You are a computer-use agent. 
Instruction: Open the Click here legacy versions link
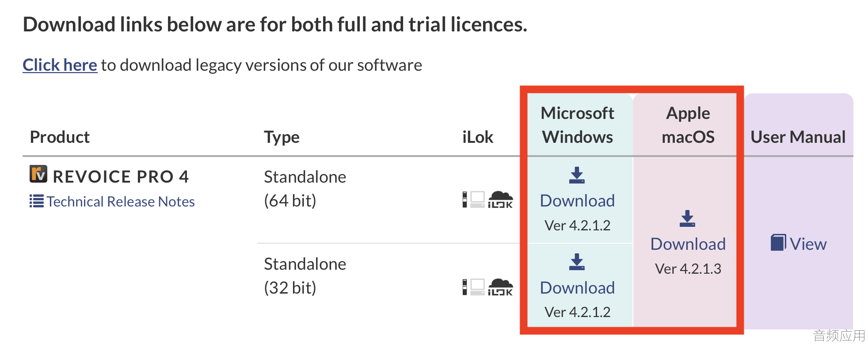[60, 65]
